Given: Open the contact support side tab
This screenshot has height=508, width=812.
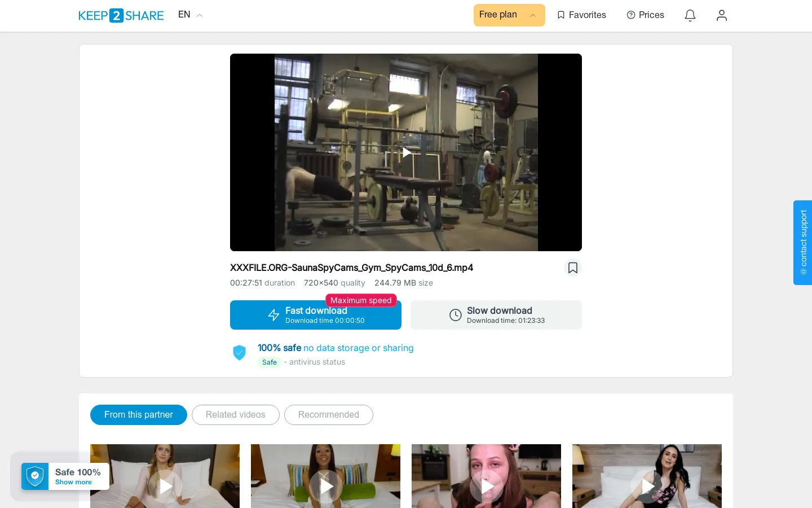Looking at the screenshot, I should (x=803, y=243).
